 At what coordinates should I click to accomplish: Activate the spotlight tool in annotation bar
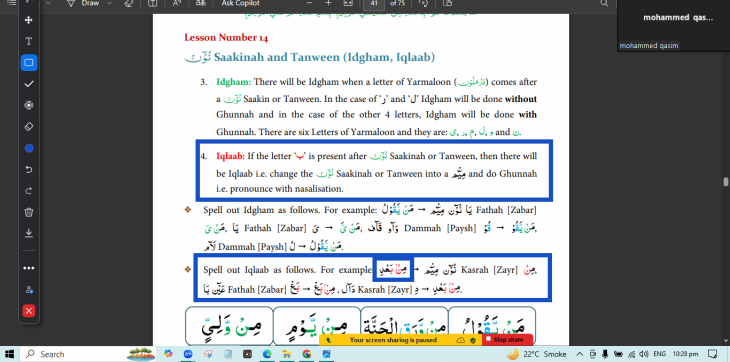pos(29,106)
